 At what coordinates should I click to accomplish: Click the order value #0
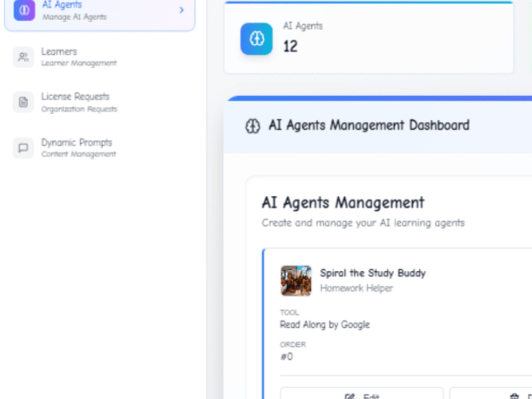click(287, 356)
